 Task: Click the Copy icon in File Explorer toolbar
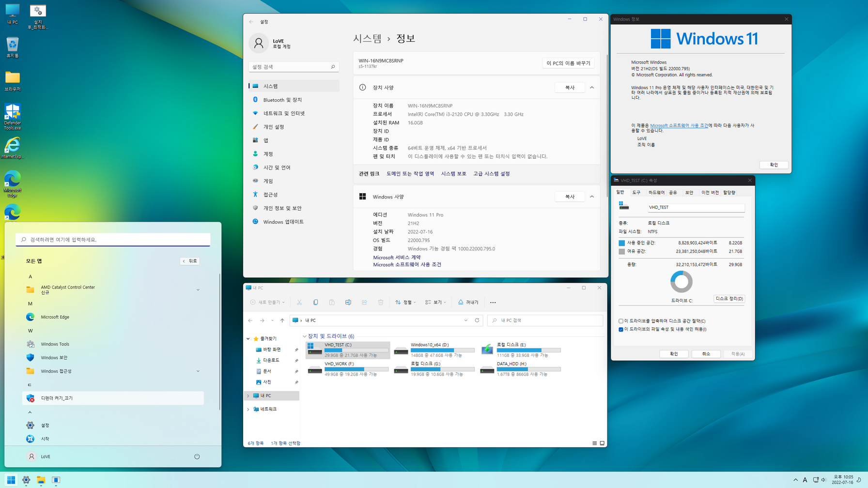pos(315,302)
